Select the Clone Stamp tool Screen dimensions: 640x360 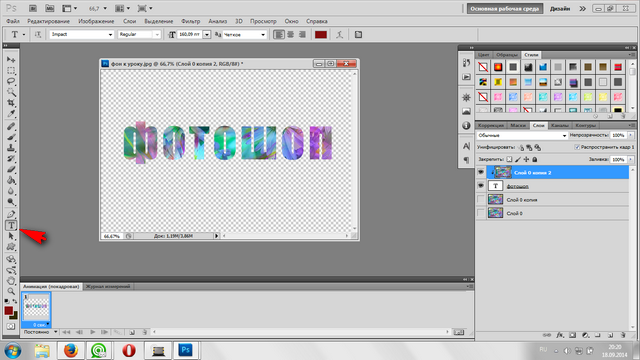point(11,148)
